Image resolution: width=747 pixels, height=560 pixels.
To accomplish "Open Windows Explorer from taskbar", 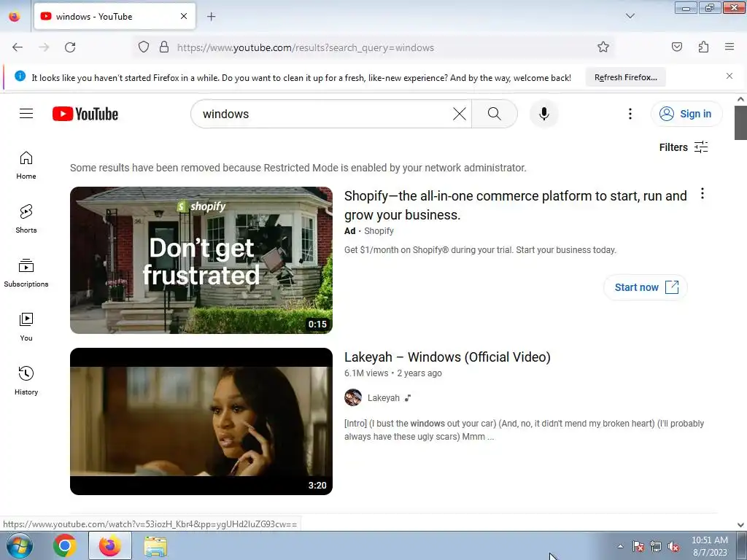I will (155, 546).
